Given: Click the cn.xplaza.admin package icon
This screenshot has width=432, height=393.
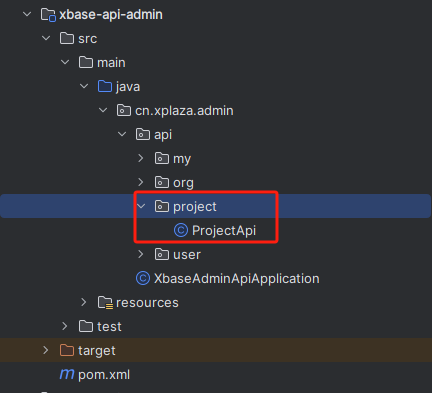Looking at the screenshot, I should click(124, 110).
